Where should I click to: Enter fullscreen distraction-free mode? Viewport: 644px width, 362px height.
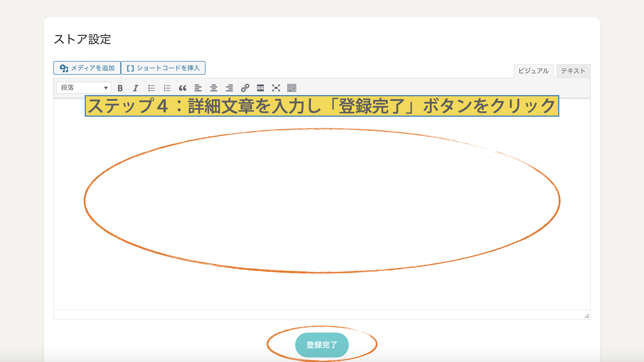pyautogui.click(x=276, y=88)
